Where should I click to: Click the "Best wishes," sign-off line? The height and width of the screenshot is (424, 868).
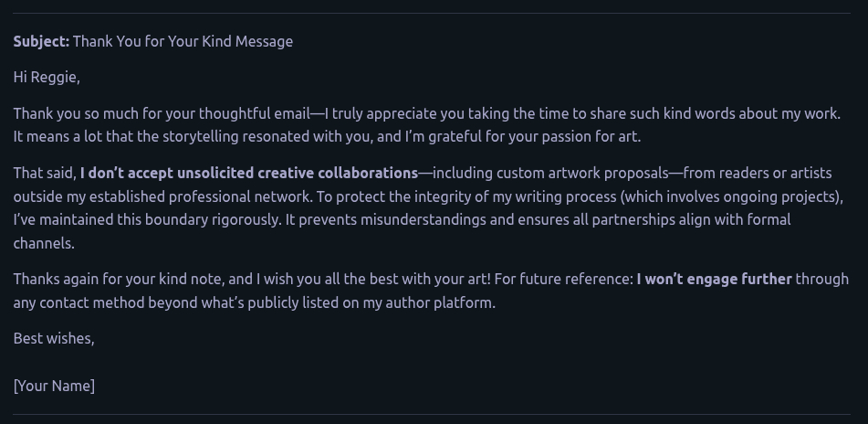pos(54,339)
